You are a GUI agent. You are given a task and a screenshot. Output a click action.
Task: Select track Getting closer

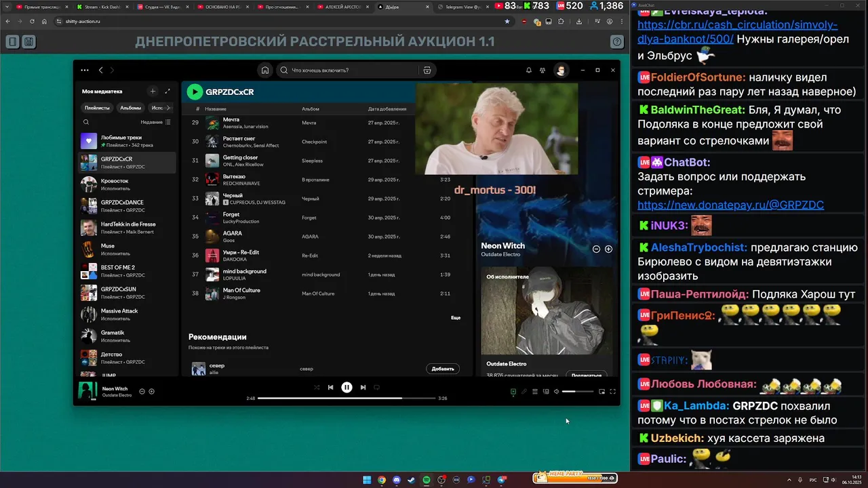coord(240,157)
